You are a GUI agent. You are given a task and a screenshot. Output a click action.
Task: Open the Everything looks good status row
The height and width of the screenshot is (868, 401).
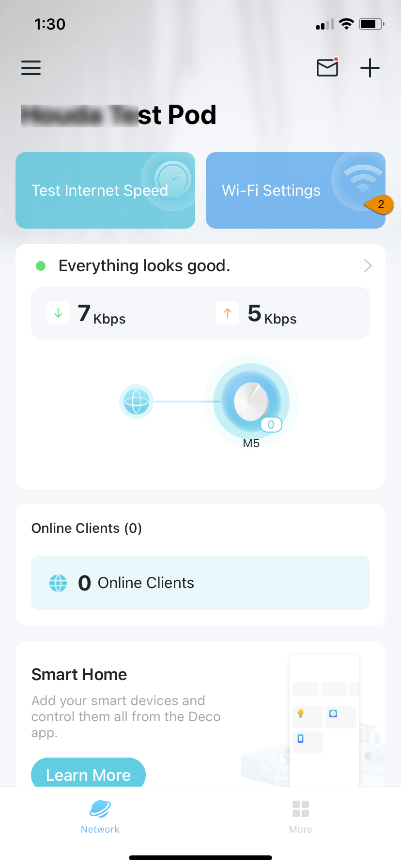click(200, 265)
